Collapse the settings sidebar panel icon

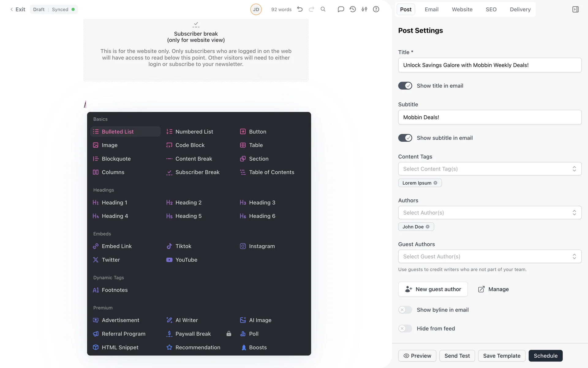click(x=575, y=10)
